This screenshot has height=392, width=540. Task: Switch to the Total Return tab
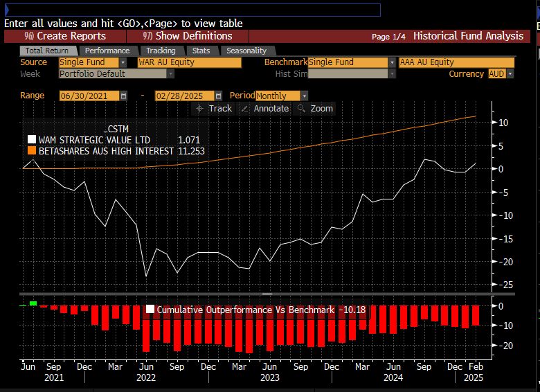(x=47, y=51)
